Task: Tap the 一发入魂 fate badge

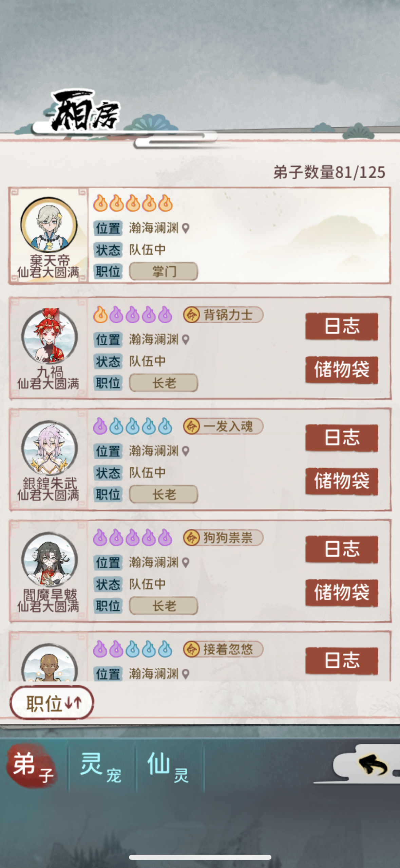Action: tap(223, 426)
